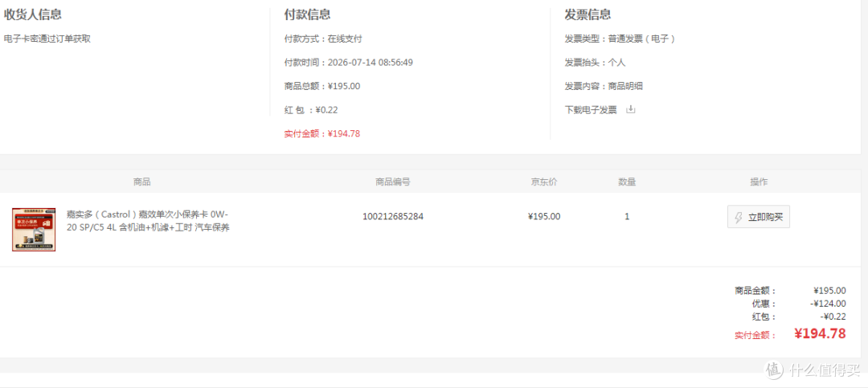Click the 付款时间 2026-07-14 08:56:49 line
868x388 pixels.
point(349,63)
